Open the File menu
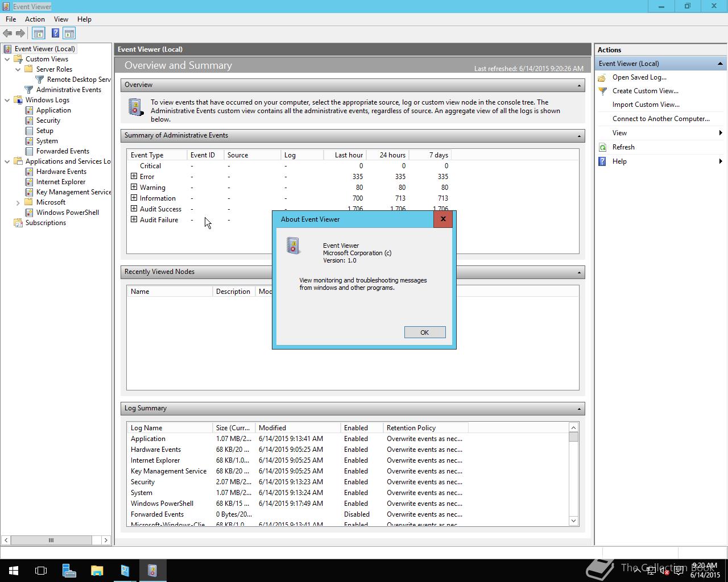This screenshot has height=582, width=728. click(11, 19)
